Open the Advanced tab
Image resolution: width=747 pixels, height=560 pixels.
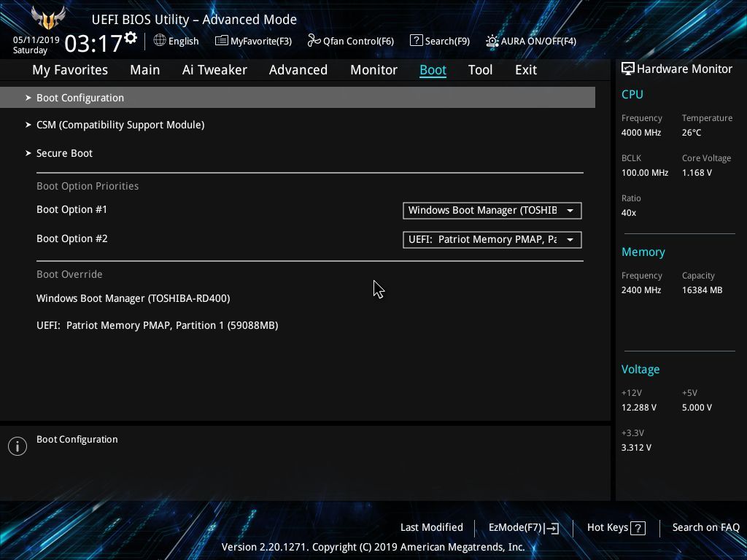click(x=298, y=70)
